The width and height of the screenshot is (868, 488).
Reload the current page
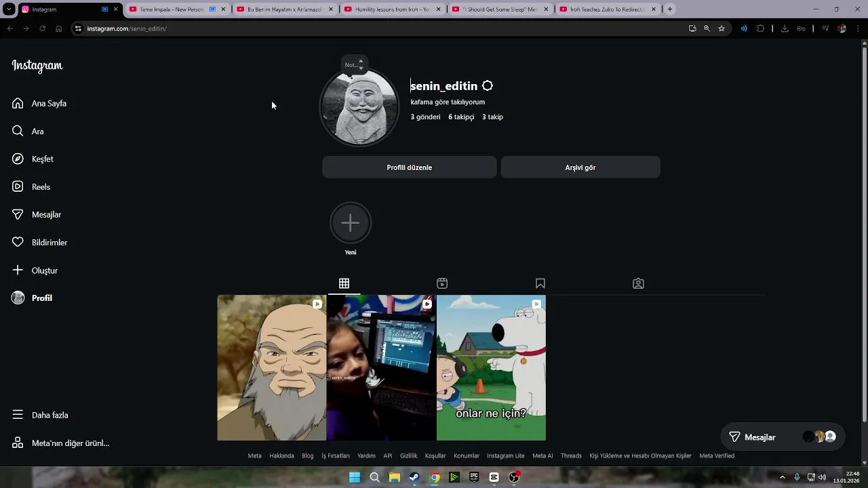[x=42, y=28]
